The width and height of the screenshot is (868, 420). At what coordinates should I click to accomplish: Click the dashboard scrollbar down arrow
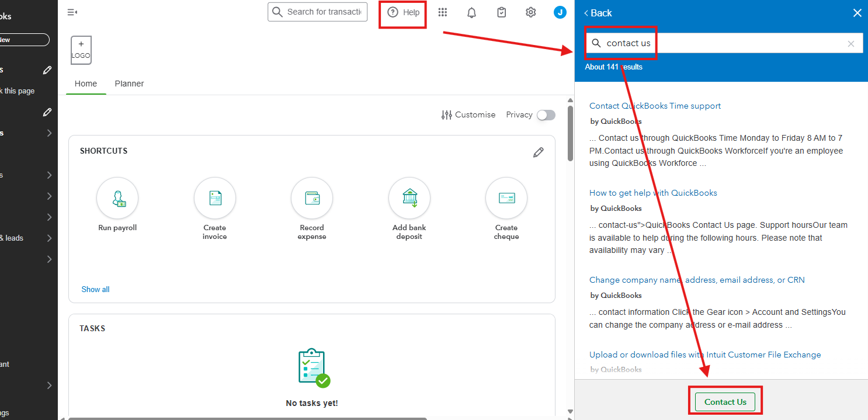[571, 412]
